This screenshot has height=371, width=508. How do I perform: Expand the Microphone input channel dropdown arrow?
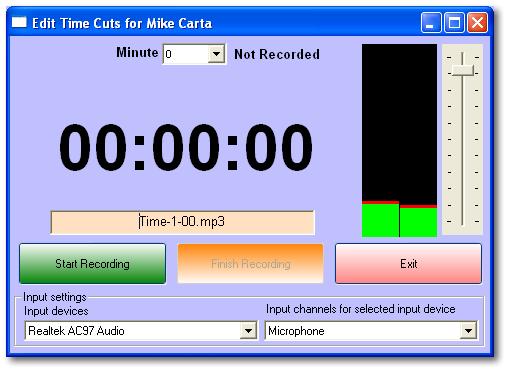468,331
